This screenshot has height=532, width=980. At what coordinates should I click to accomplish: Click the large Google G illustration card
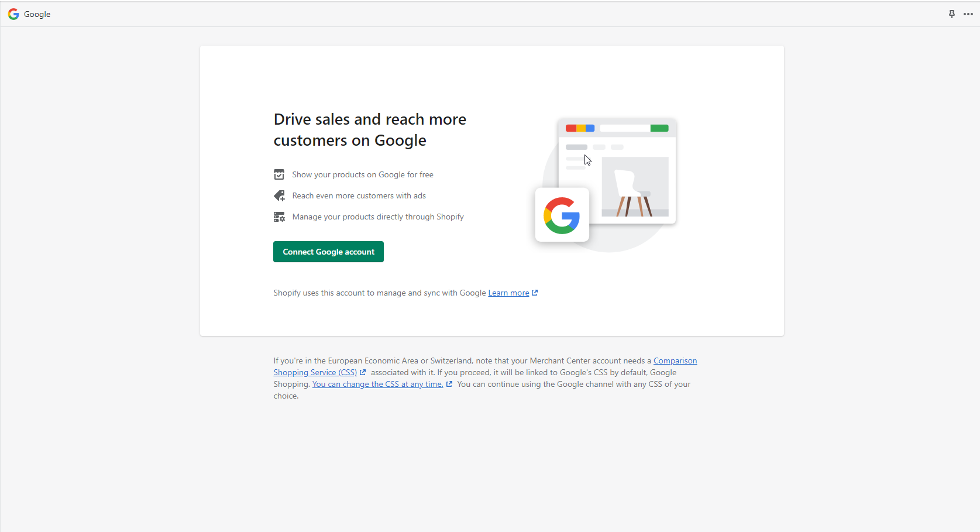coord(562,215)
